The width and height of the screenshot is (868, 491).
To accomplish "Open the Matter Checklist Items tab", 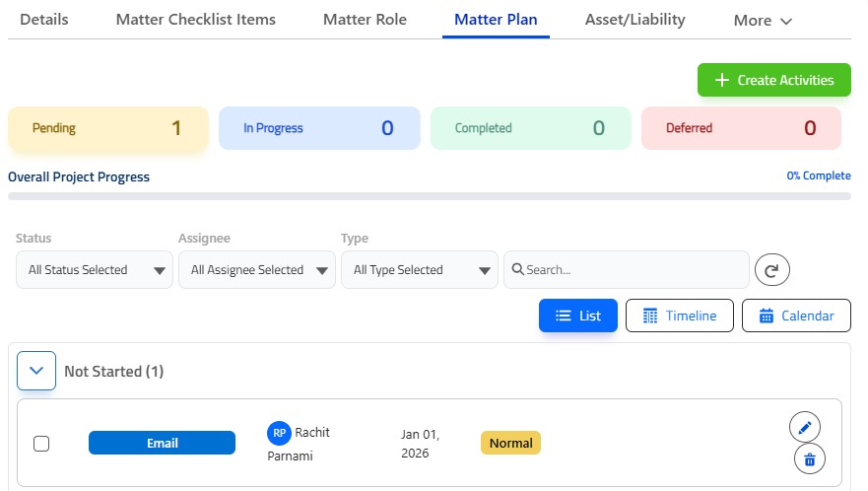I will point(196,20).
